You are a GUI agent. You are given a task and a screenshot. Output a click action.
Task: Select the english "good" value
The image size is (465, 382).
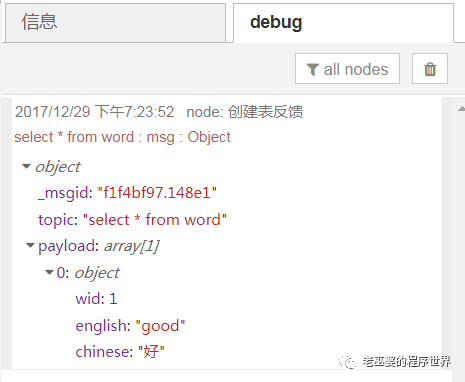(160, 326)
